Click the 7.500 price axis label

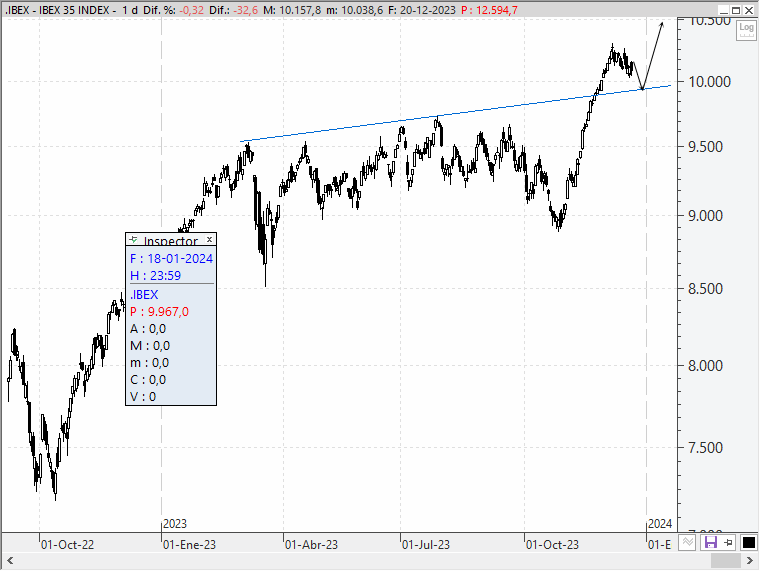point(706,447)
